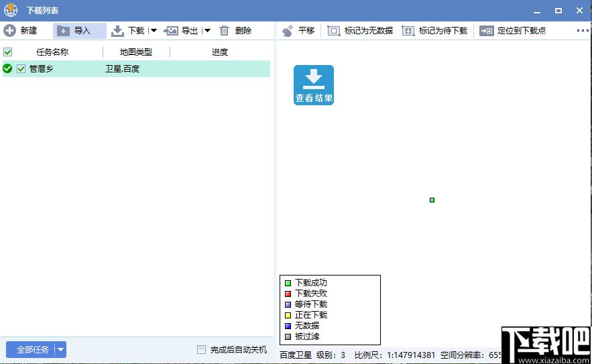592x364 pixels.
Task: Open the 下载 dropdown arrow
Action: click(154, 31)
